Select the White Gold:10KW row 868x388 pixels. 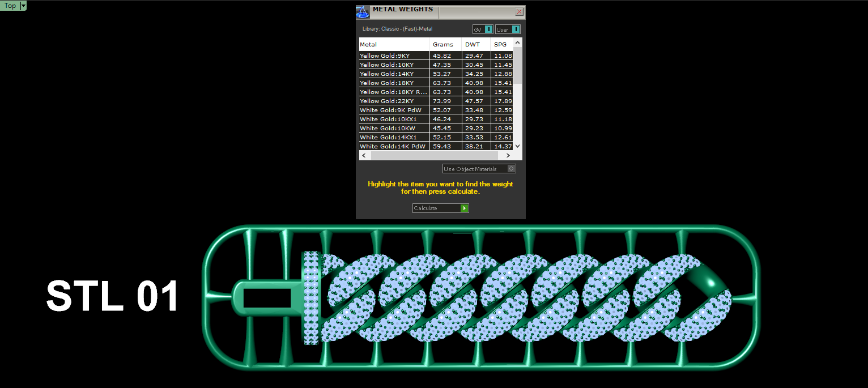(x=436, y=128)
